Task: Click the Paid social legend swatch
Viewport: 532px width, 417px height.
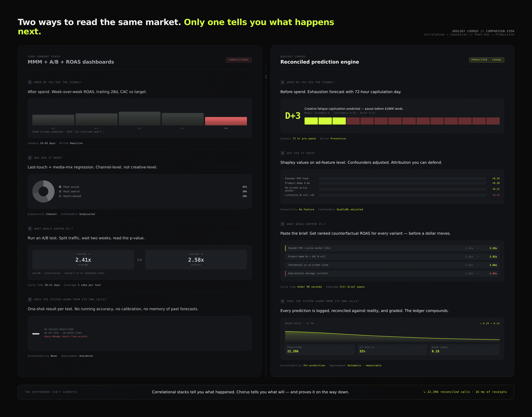Action: pyautogui.click(x=60, y=187)
